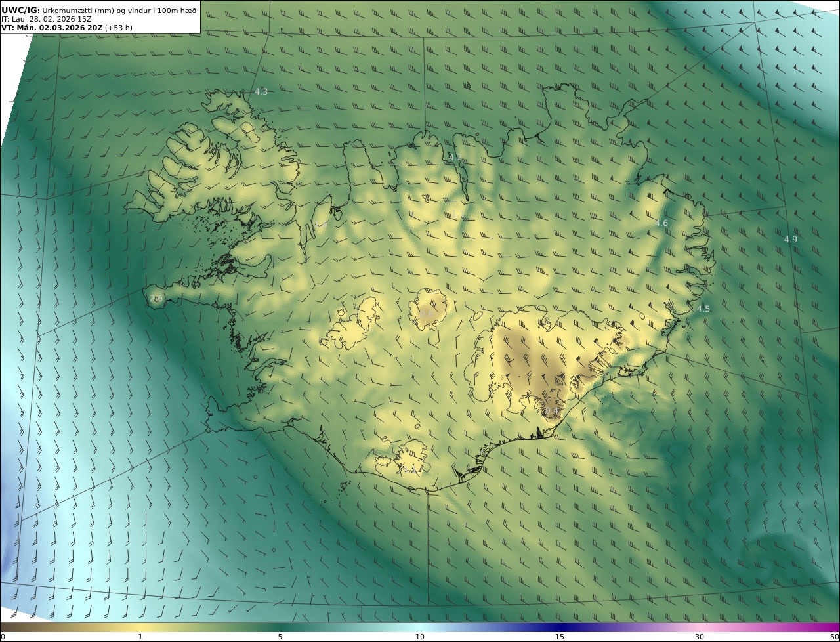
Task: Click the colour scale tick label 30
Action: [700, 637]
